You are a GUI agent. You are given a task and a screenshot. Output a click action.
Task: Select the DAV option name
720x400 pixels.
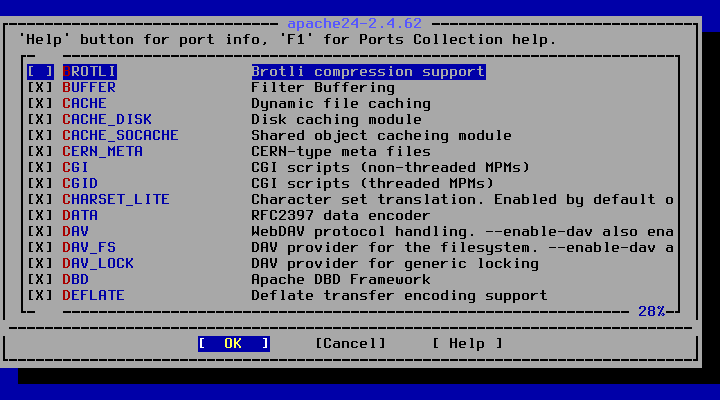pyautogui.click(x=76, y=231)
